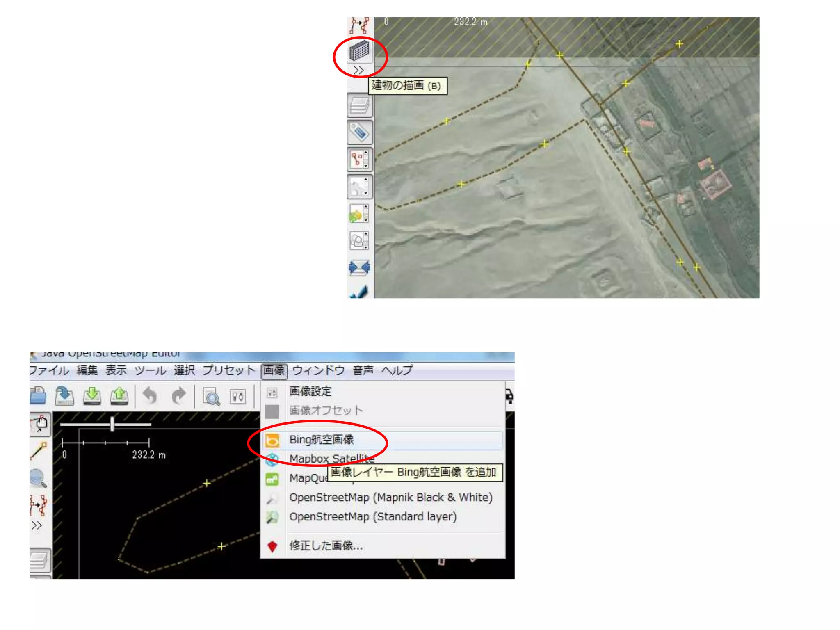Toggle the Layers panel button in upper screenshot
The height and width of the screenshot is (630, 840).
coord(360,105)
